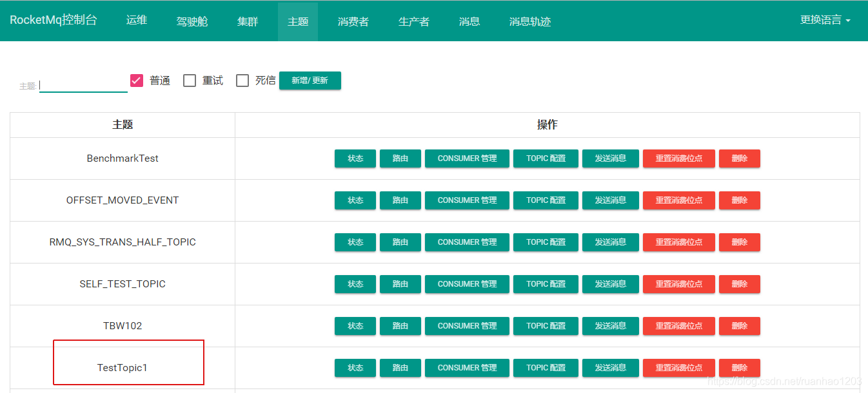Delete the SELF_TEST_TOPIC topic

[740, 284]
